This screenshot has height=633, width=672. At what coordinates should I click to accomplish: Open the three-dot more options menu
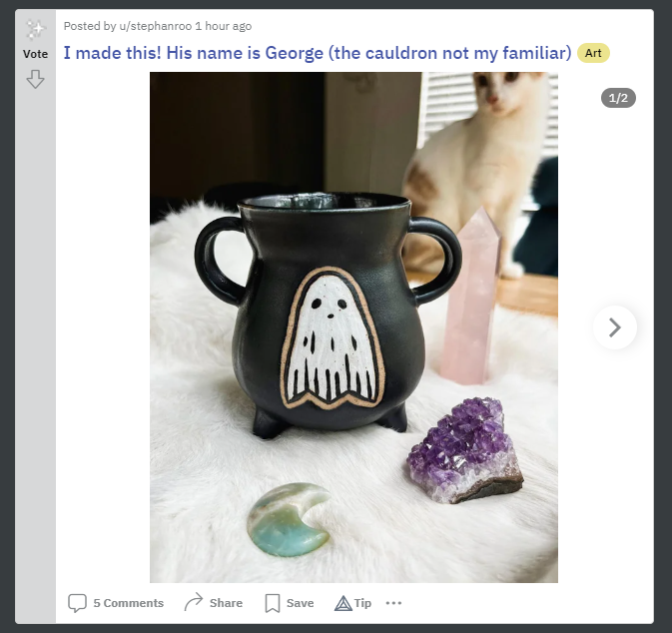pyautogui.click(x=393, y=603)
